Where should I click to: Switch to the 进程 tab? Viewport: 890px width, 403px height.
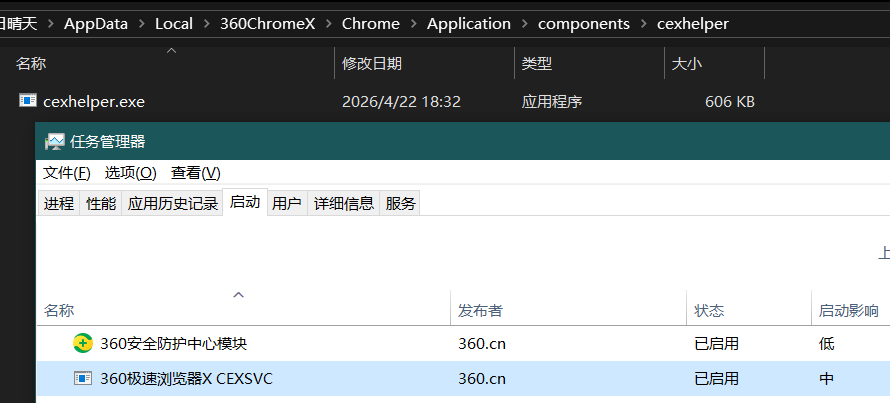[59, 203]
